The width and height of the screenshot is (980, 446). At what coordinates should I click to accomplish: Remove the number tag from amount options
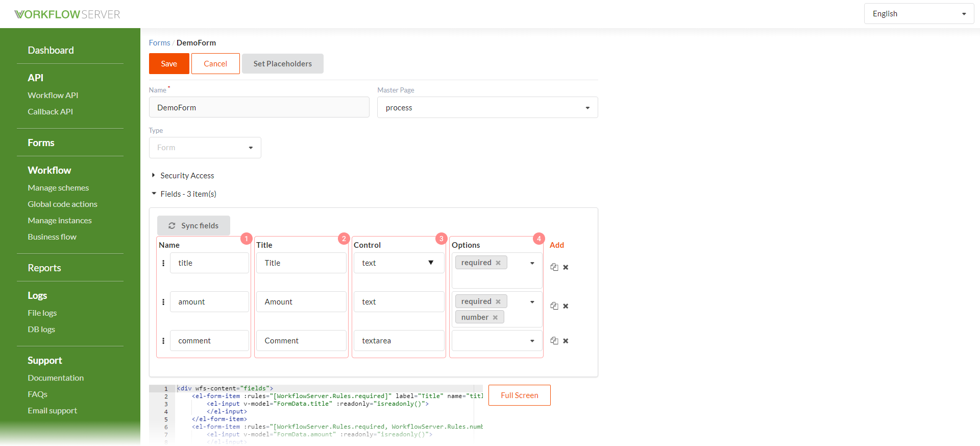tap(495, 317)
